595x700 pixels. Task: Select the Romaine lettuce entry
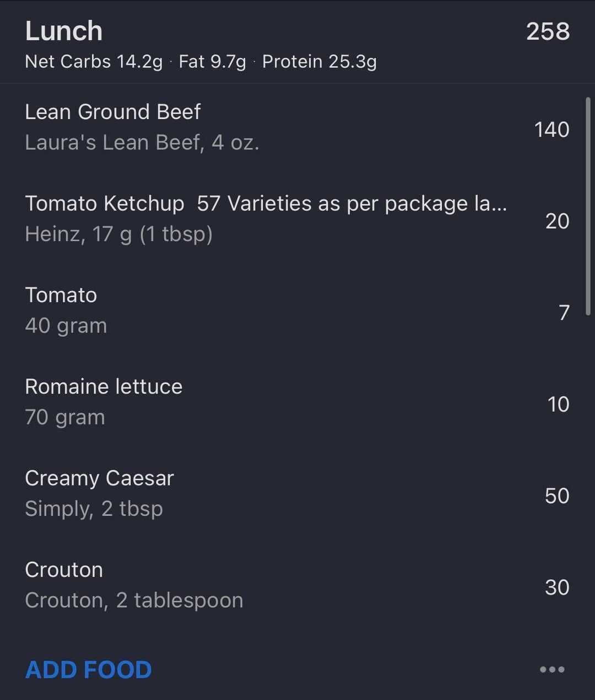click(104, 401)
